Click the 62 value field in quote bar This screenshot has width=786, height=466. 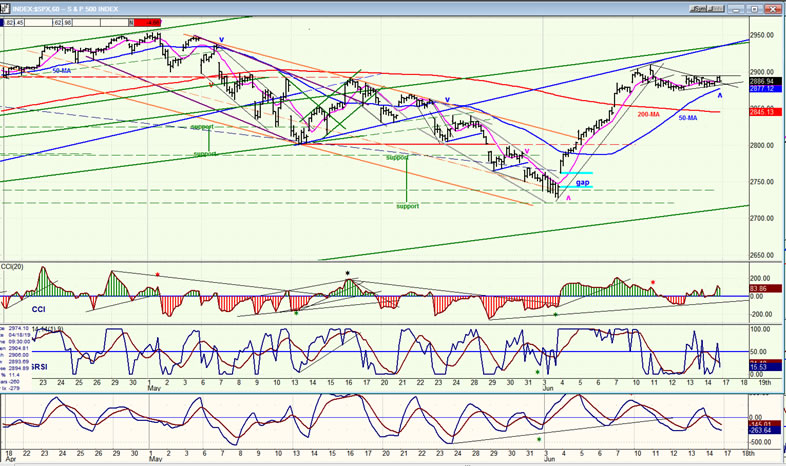[x=59, y=23]
